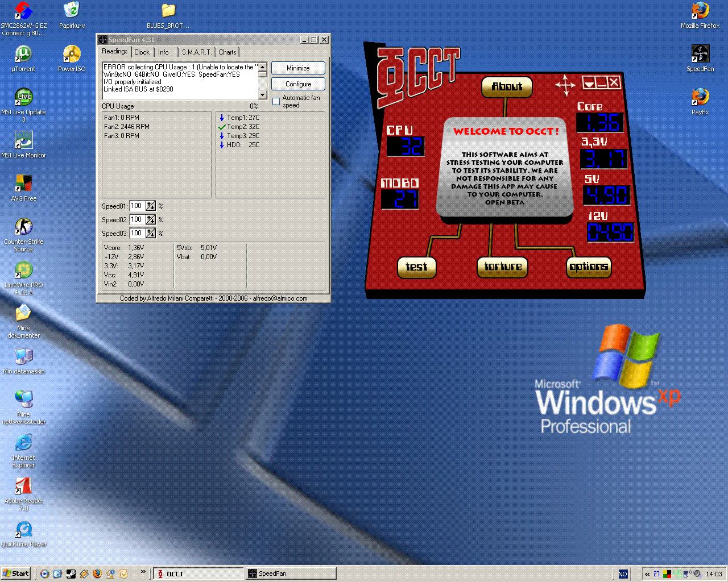
Task: Click the colored squares tray icon
Action: pyautogui.click(x=667, y=574)
